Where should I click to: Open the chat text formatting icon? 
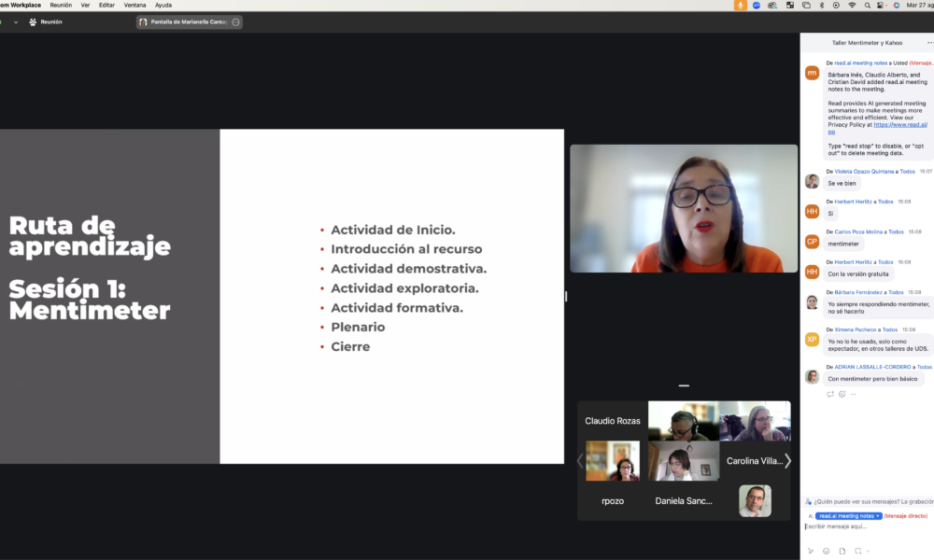coord(811,551)
